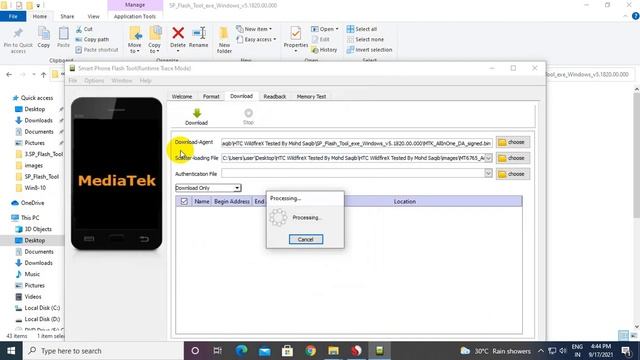Click the Explorer Back arrow
The width and height of the screenshot is (640, 360).
9,75
